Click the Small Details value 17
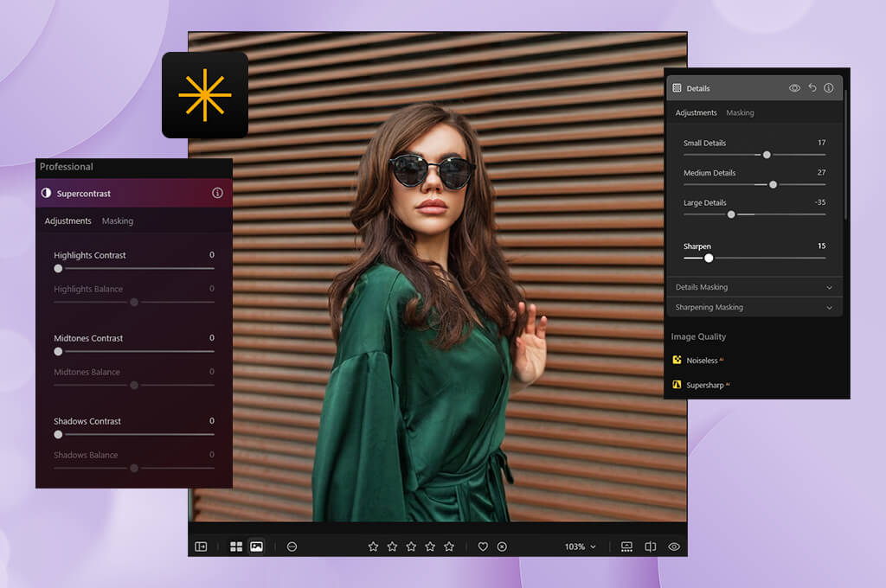The width and height of the screenshot is (886, 588). [822, 143]
